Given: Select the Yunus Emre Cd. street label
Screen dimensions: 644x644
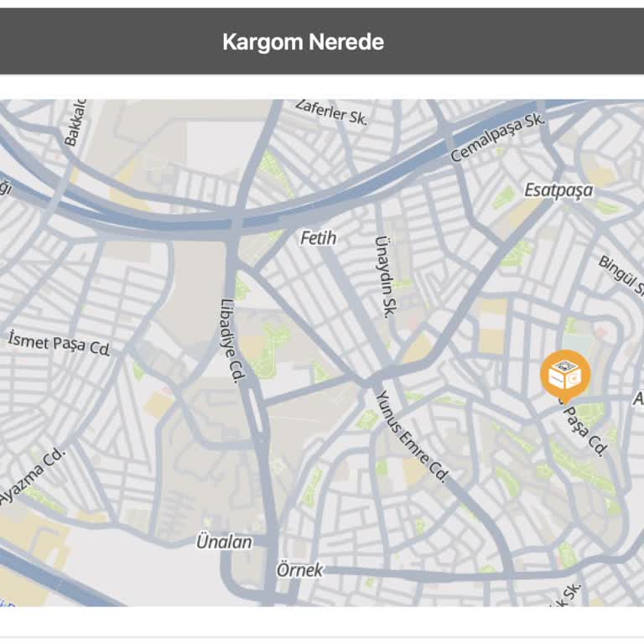Looking at the screenshot, I should [x=412, y=436].
